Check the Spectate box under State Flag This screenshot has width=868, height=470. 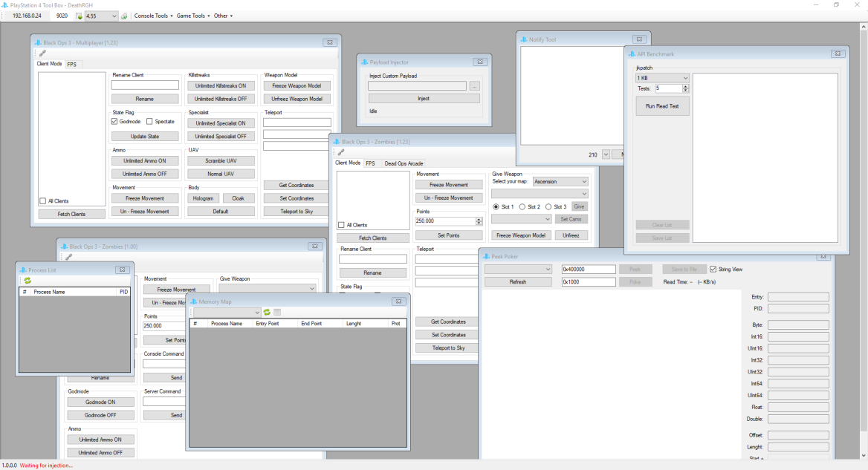pos(149,122)
